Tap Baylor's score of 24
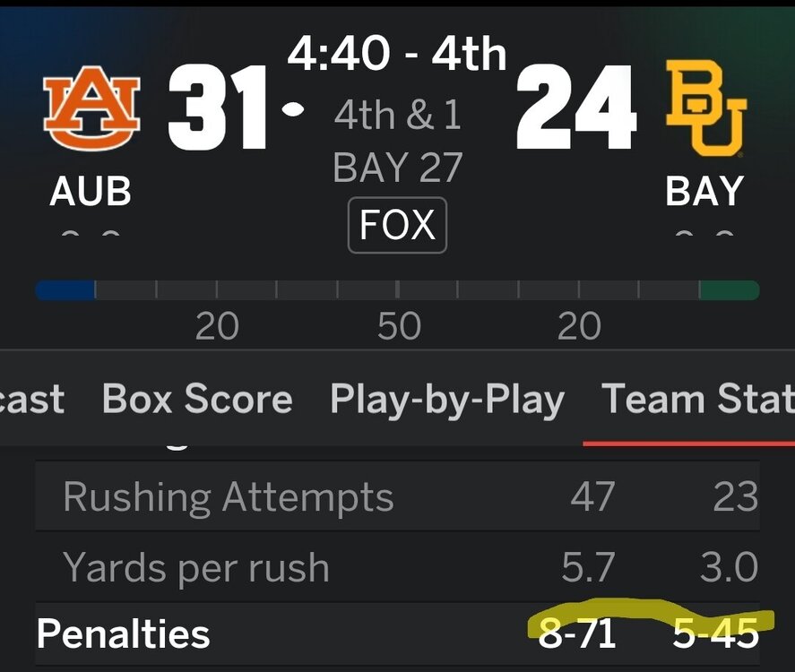The width and height of the screenshot is (795, 672). (x=576, y=111)
